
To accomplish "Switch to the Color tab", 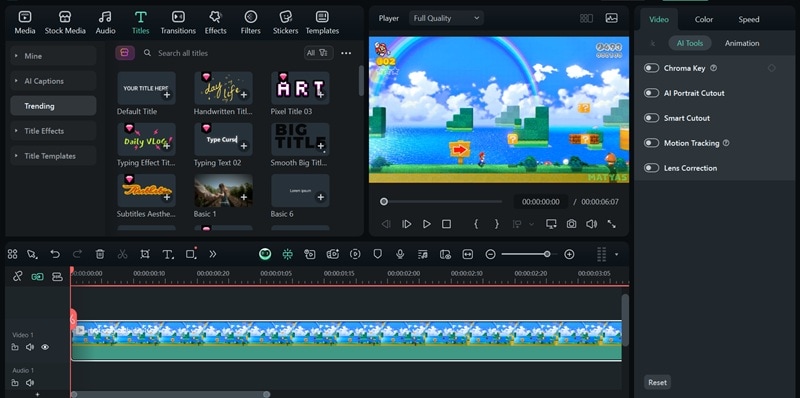I will (704, 19).
